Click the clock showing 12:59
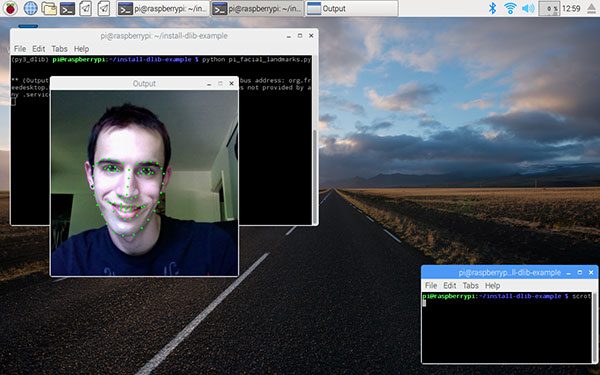The height and width of the screenshot is (375, 600). pyautogui.click(x=571, y=8)
